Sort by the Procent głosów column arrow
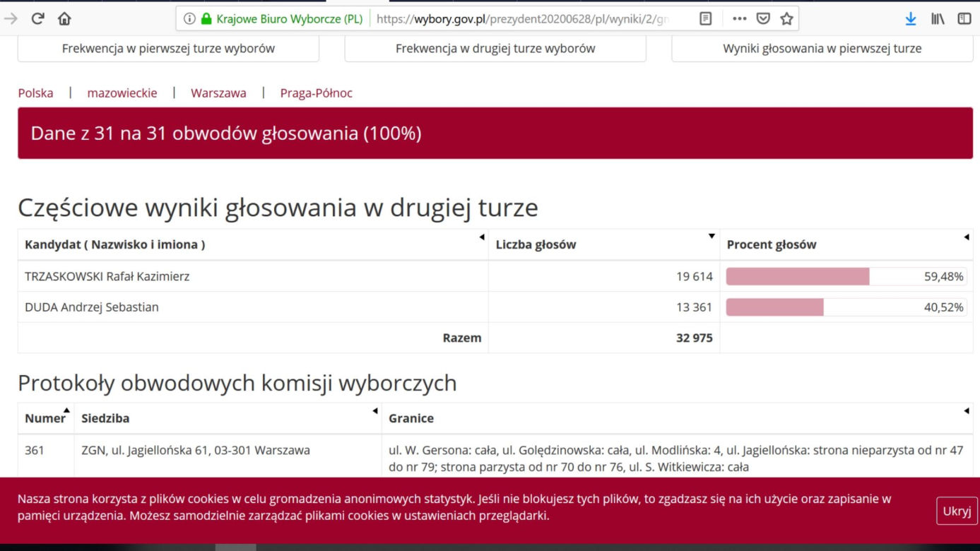Viewport: 980px width, 551px height. click(966, 237)
